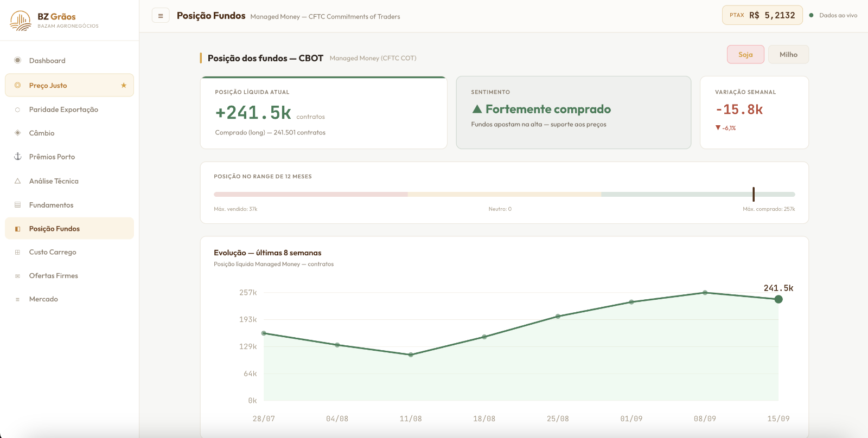The width and height of the screenshot is (868, 438).
Task: Click the +241.5k net position value
Action: click(x=253, y=112)
